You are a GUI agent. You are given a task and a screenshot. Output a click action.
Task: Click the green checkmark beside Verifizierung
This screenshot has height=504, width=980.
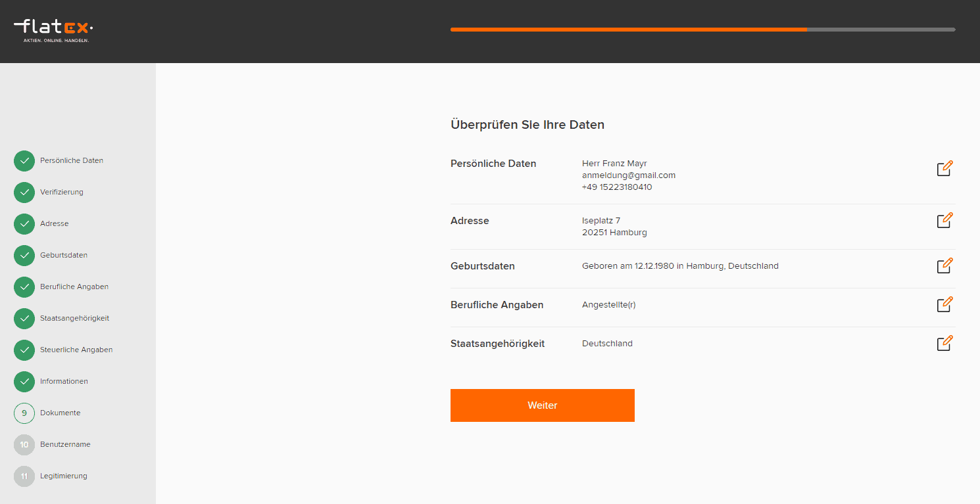click(24, 193)
